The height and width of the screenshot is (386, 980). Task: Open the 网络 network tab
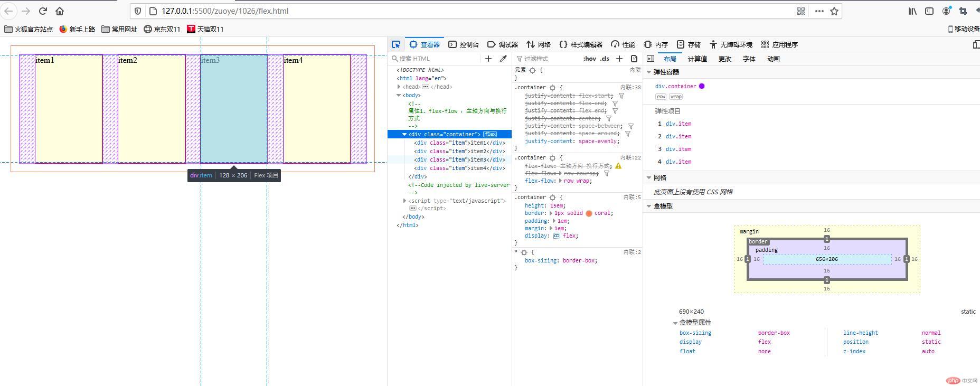[x=539, y=44]
